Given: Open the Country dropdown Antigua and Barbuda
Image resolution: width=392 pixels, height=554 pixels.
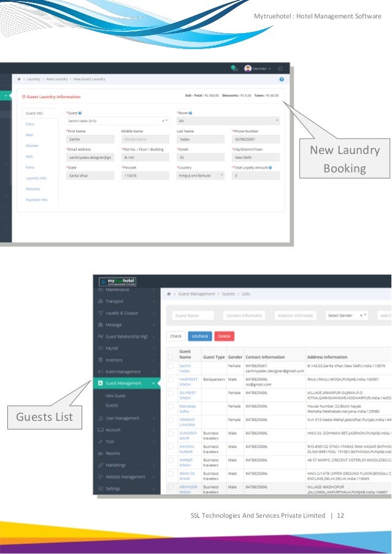Looking at the screenshot, I should [x=200, y=175].
